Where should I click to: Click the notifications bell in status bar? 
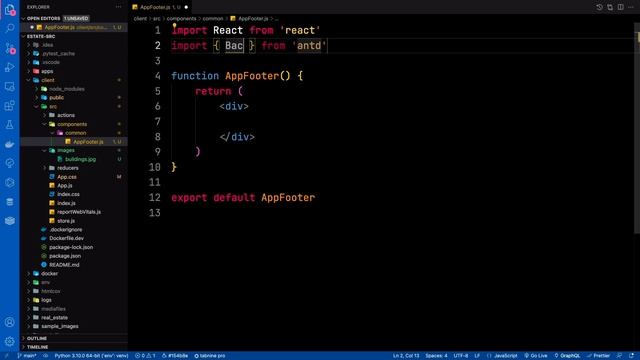click(631, 356)
